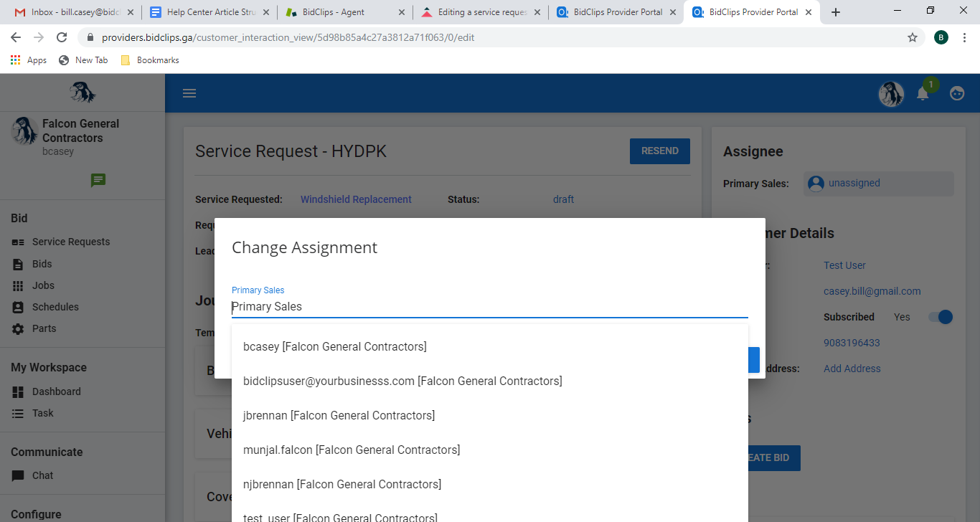Switch to the BidClips - Agent tab
Image resolution: width=980 pixels, height=522 pixels.
[x=345, y=12]
